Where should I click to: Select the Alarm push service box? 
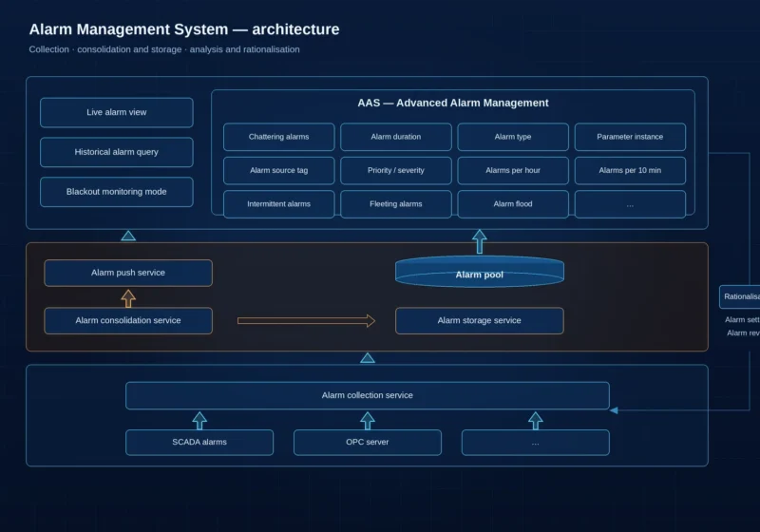128,273
